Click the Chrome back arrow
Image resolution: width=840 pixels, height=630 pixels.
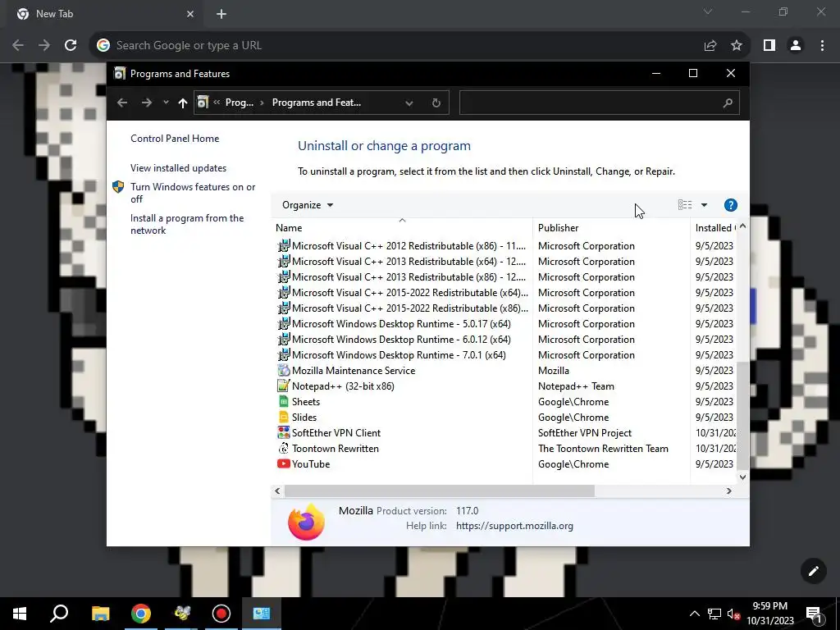click(18, 46)
